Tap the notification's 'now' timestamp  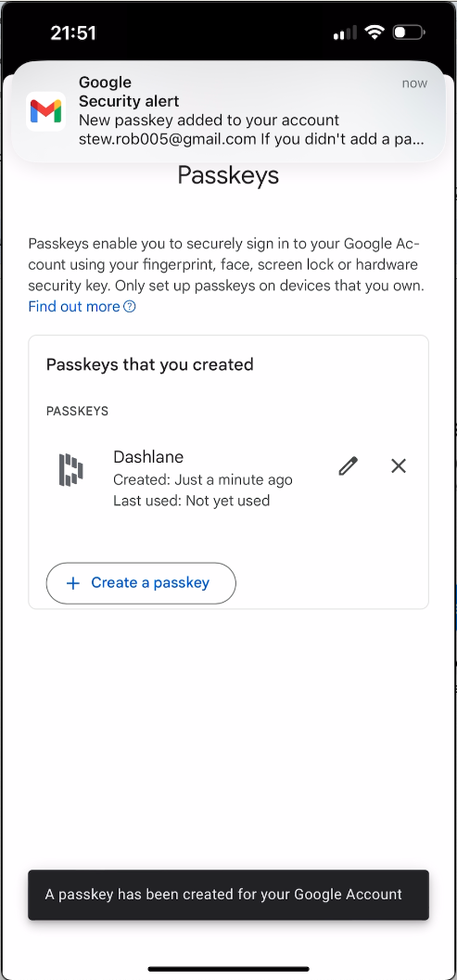pos(414,83)
